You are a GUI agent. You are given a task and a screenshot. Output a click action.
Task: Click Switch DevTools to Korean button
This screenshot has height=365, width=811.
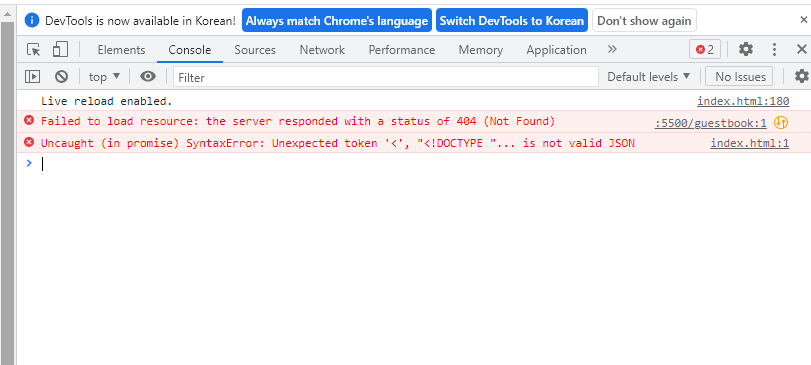pyautogui.click(x=512, y=20)
